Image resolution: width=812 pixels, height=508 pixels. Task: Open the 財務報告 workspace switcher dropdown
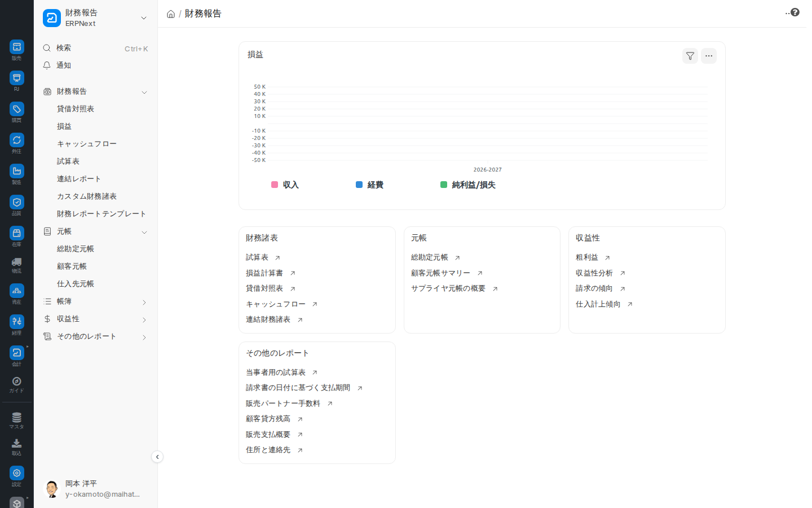tap(144, 18)
